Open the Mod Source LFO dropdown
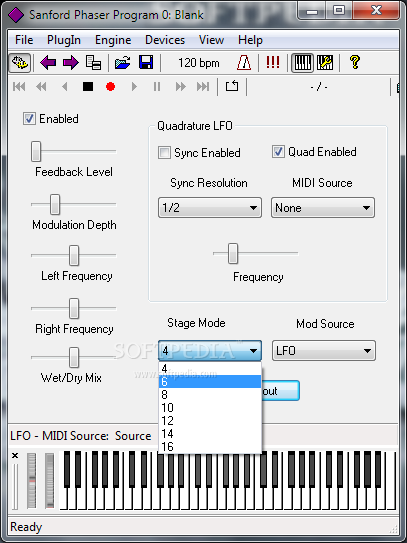The height and width of the screenshot is (543, 407). 324,351
